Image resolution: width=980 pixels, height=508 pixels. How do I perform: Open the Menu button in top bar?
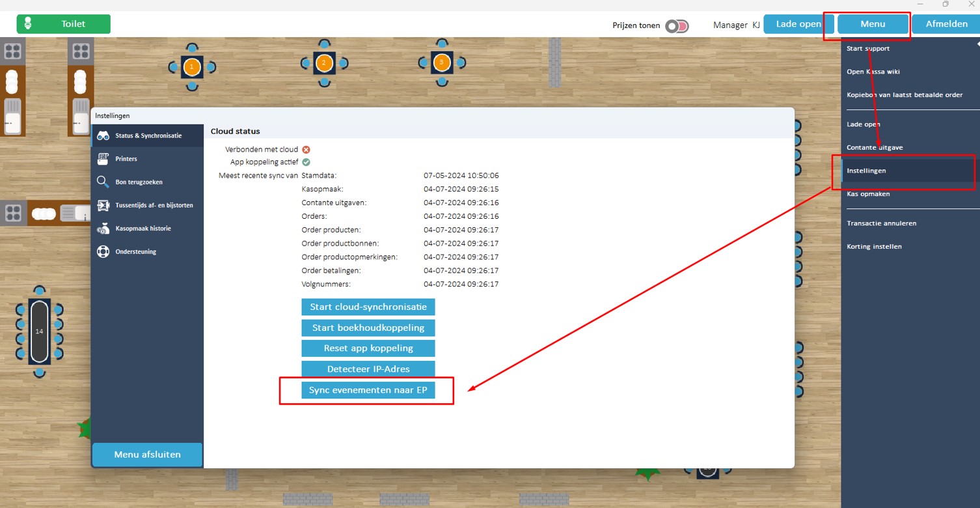[873, 24]
